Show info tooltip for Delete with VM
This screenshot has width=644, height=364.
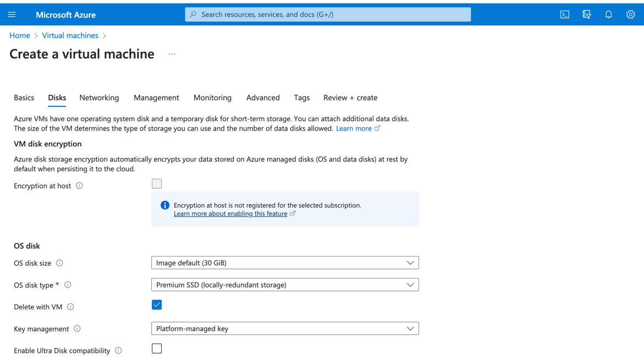coord(70,307)
